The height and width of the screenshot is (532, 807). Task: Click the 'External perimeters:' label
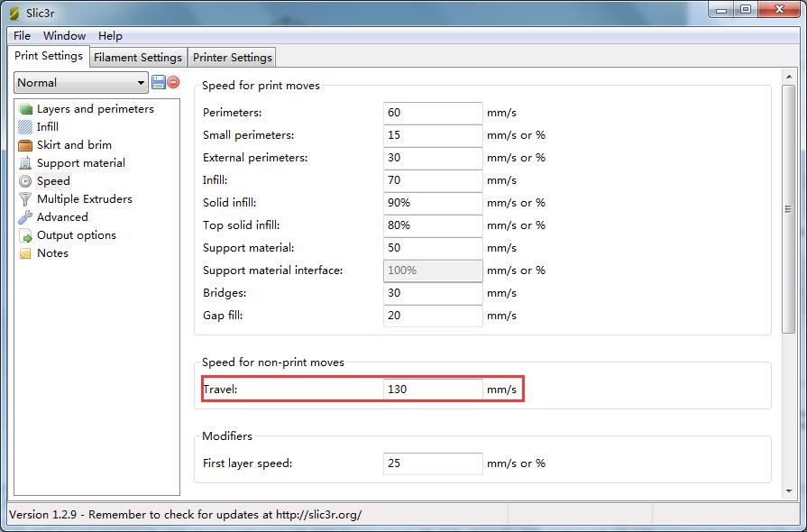[x=255, y=158]
